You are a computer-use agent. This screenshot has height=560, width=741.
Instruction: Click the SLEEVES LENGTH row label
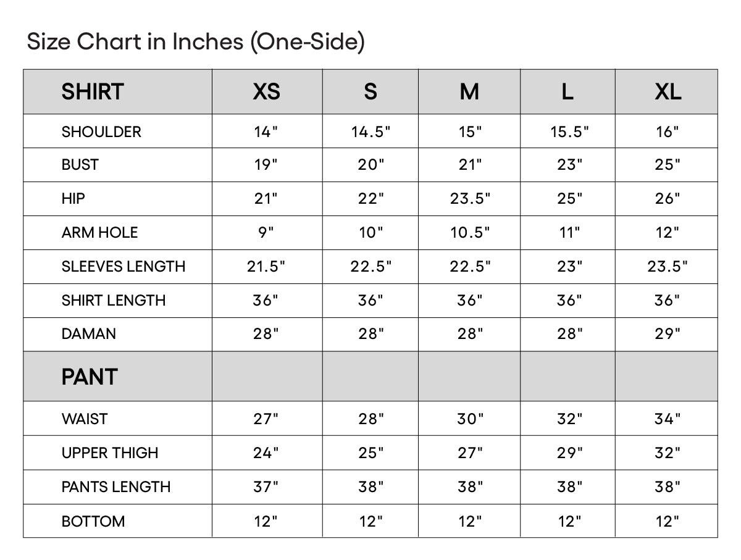point(124,267)
